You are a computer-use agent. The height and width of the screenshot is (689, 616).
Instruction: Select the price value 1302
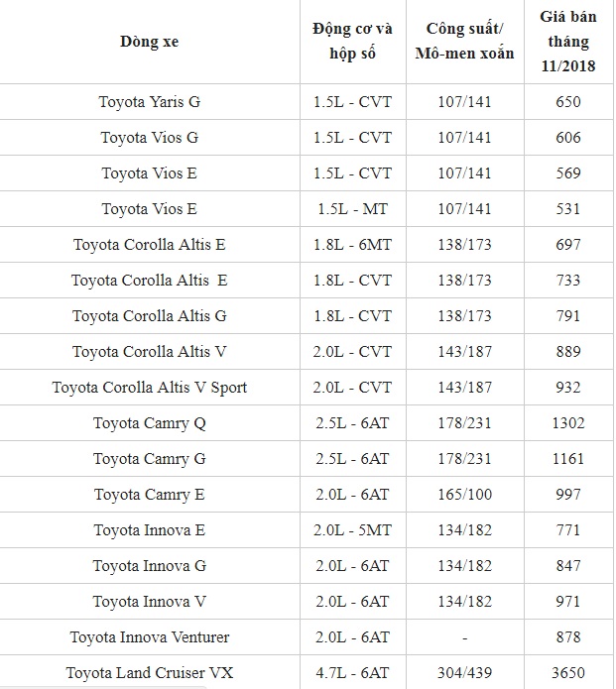(x=568, y=423)
